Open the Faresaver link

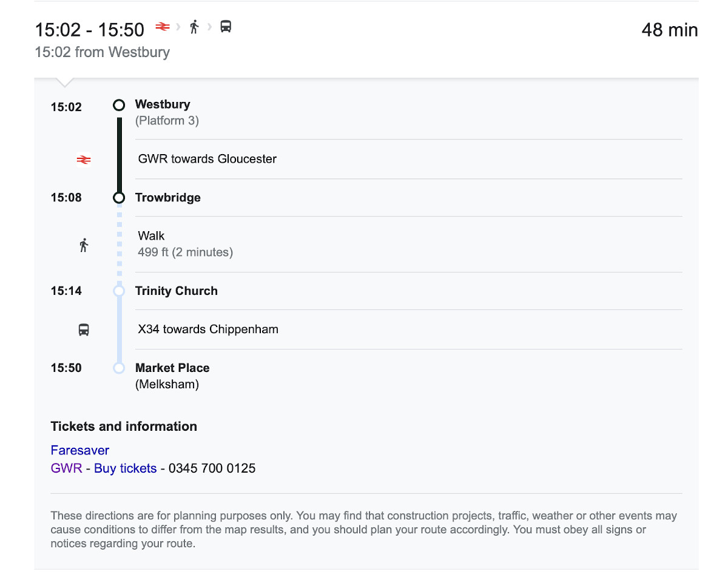click(80, 450)
